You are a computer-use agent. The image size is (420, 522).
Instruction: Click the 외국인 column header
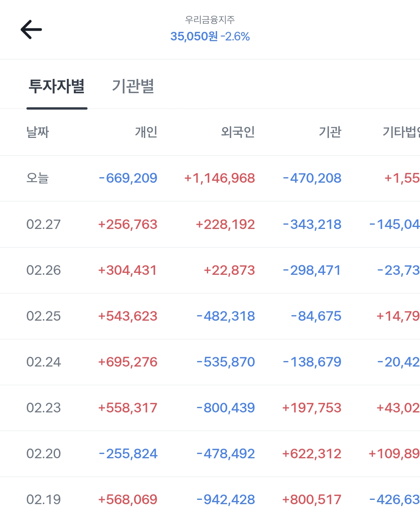[238, 132]
